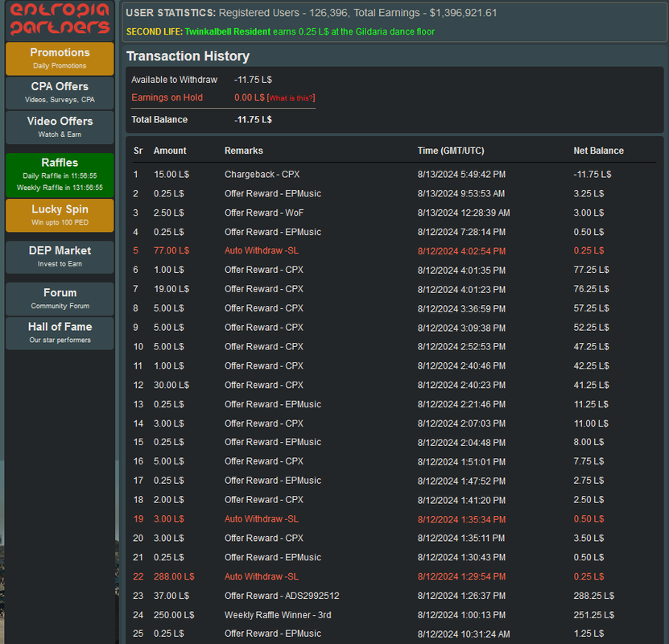Click '2.00 L$' amount in row 18
Viewport: 669px width, 644px height.
[x=168, y=500]
